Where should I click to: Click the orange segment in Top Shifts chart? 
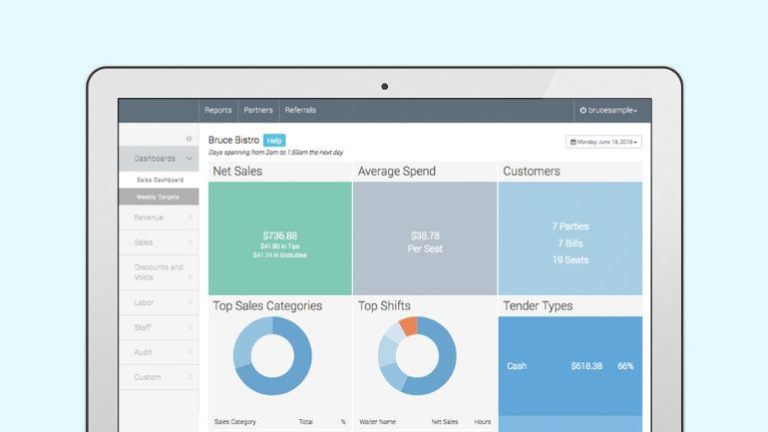(408, 325)
